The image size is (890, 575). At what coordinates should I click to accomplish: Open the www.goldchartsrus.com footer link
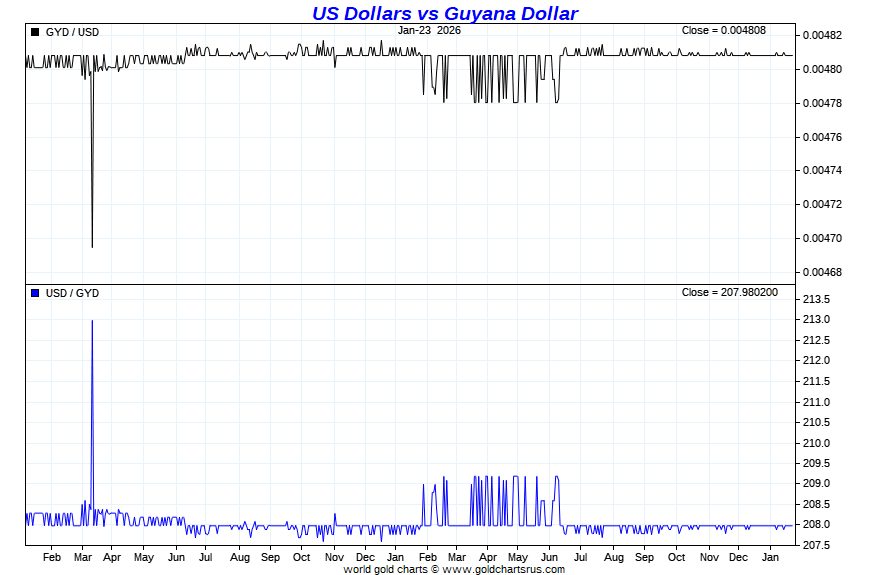(x=503, y=569)
